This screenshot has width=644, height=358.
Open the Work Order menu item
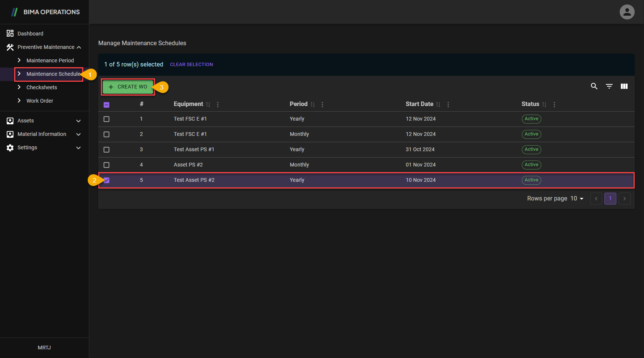point(40,101)
